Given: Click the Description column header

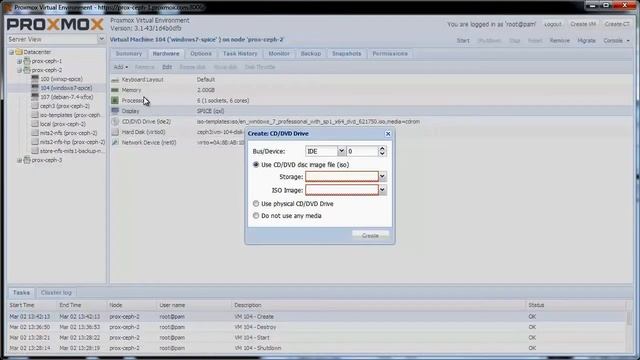Looking at the screenshot, I should coord(378,305).
